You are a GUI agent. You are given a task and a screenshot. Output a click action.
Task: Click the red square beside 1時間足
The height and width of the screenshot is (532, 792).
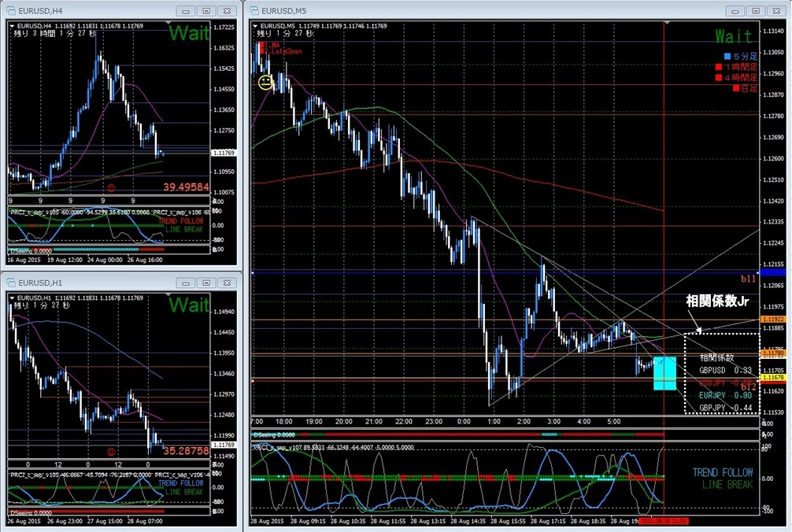pyautogui.click(x=719, y=67)
